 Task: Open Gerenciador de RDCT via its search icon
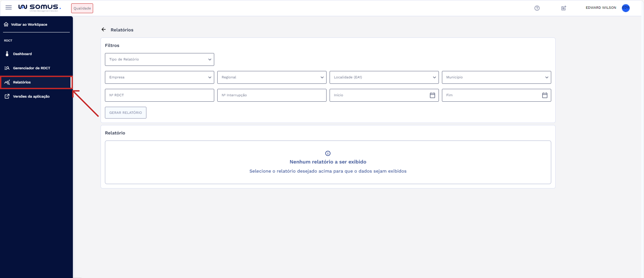click(7, 68)
